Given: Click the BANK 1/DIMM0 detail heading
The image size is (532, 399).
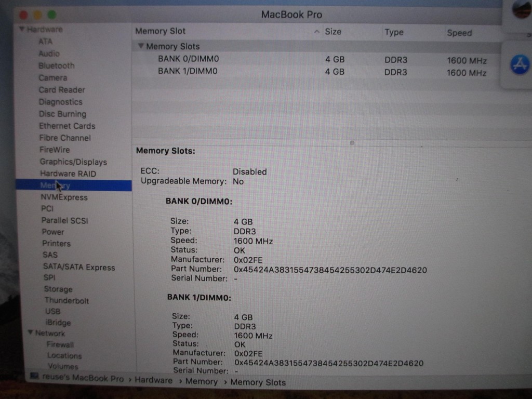Looking at the screenshot, I should 199,298.
